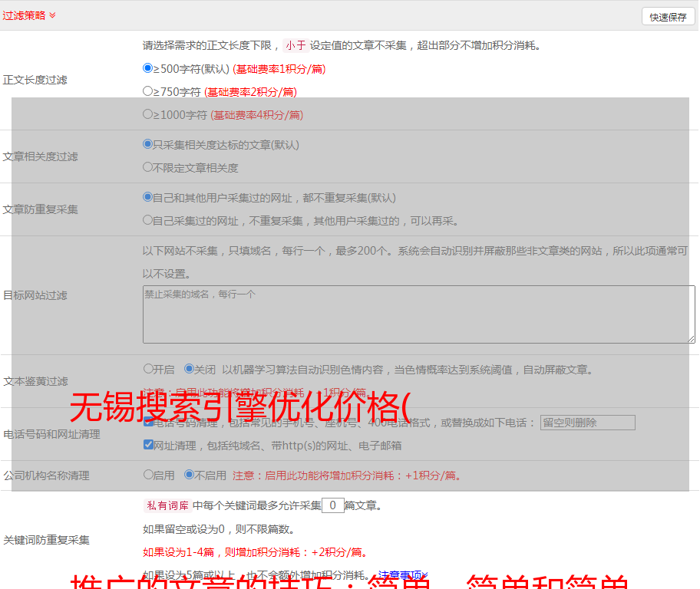The height and width of the screenshot is (589, 700).
Task: Click the 正文长度过滤 label
Action: (x=35, y=80)
